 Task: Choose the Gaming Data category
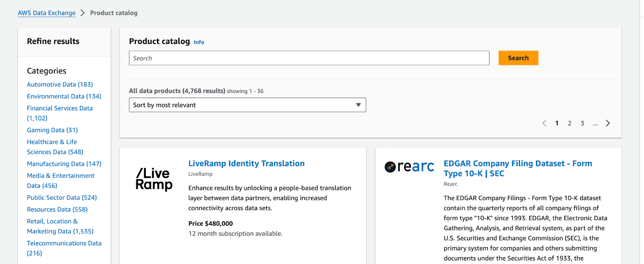52,130
